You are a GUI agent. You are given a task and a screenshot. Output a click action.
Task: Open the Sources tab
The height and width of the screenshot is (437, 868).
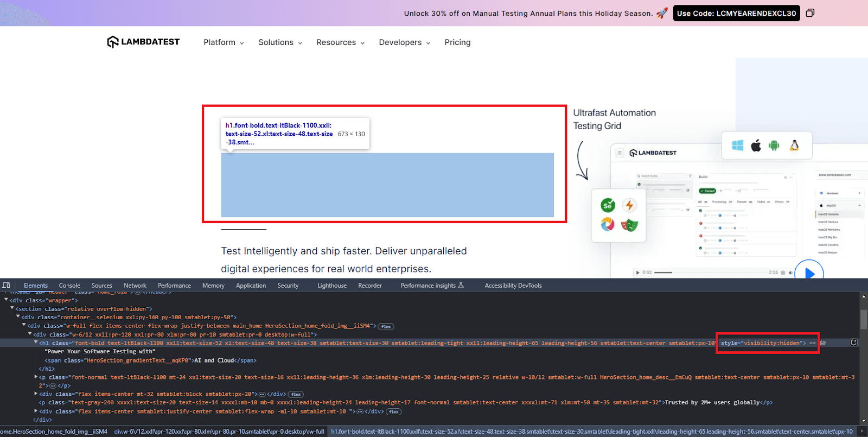(x=102, y=286)
